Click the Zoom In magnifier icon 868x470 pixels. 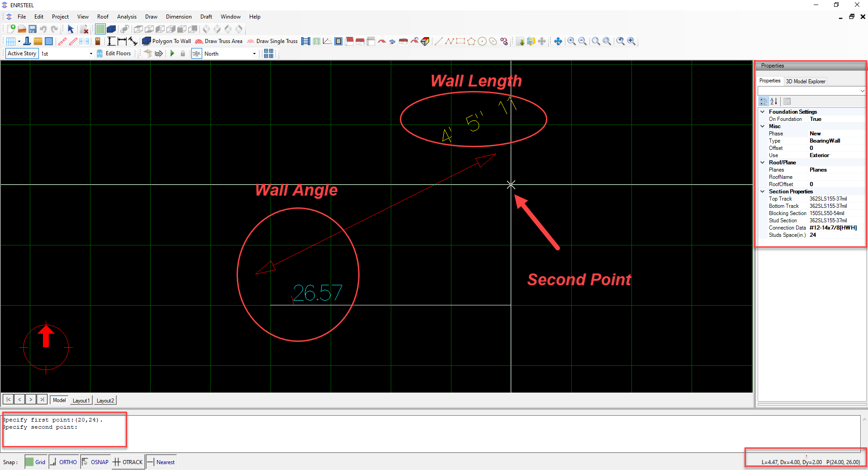click(572, 41)
